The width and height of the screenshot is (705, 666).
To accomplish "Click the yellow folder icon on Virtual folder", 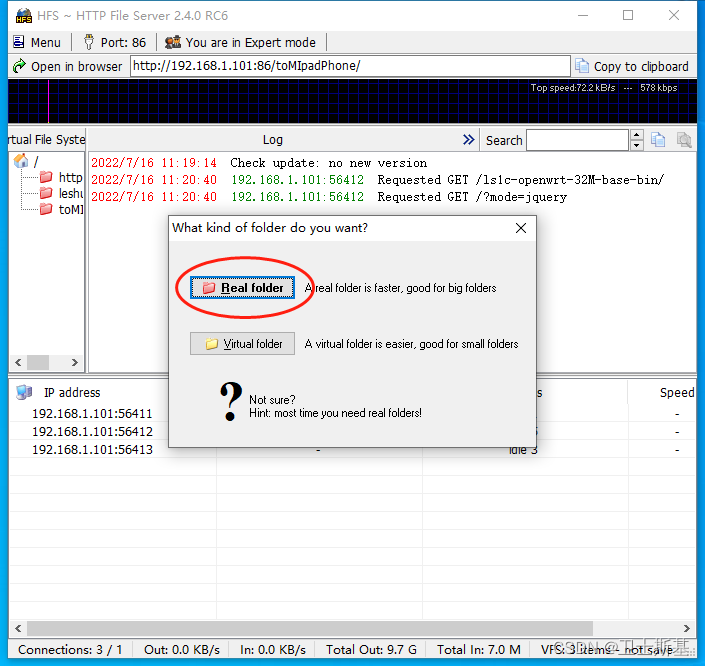I will click(211, 344).
